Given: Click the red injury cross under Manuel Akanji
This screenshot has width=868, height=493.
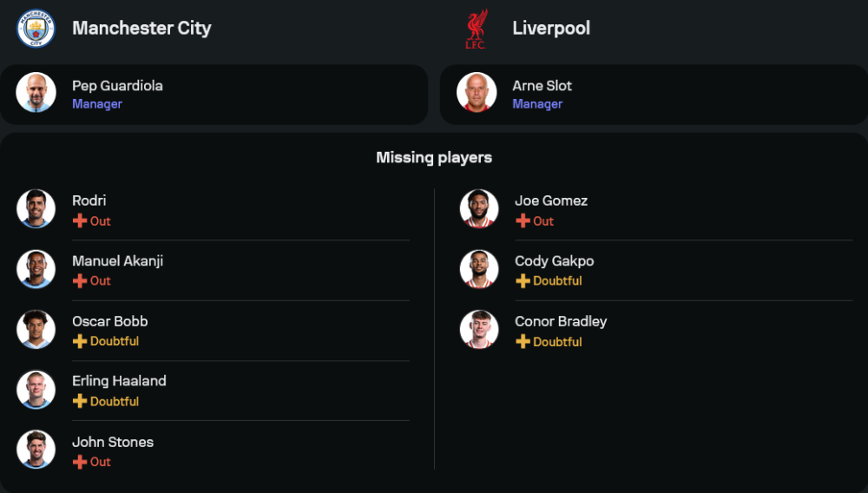Looking at the screenshot, I should coord(80,281).
